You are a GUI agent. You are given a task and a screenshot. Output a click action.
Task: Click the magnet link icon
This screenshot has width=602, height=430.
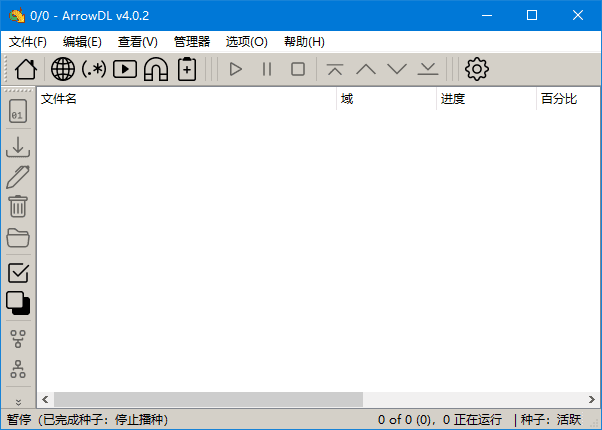[x=156, y=69]
